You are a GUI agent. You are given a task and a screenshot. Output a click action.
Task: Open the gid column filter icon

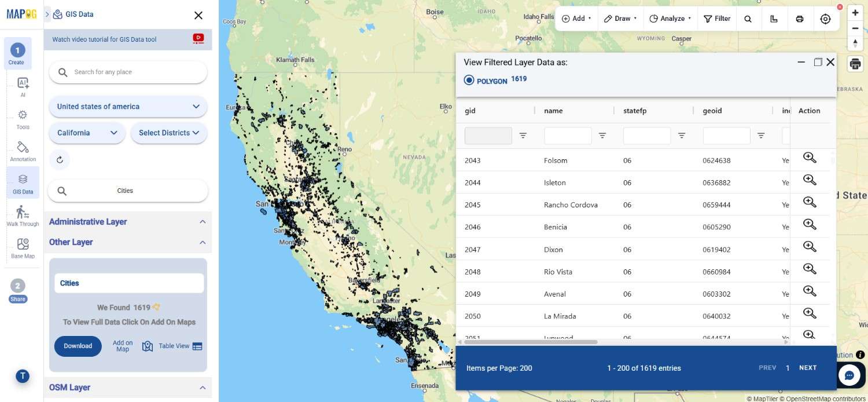pyautogui.click(x=523, y=136)
